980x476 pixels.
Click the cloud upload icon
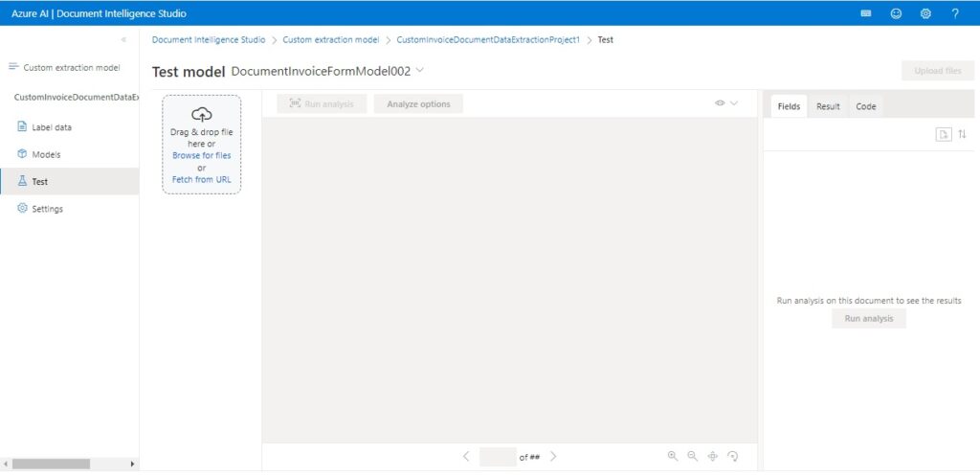coord(201,114)
